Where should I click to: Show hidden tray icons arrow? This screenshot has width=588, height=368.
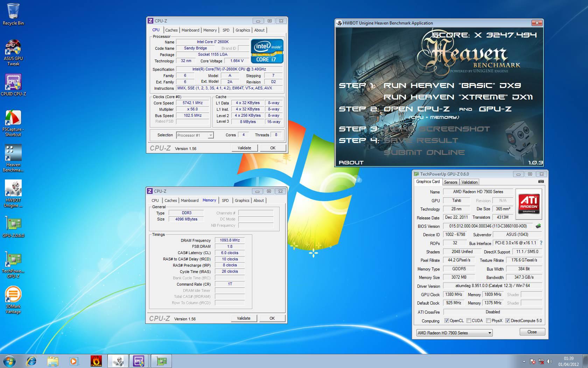coord(524,361)
